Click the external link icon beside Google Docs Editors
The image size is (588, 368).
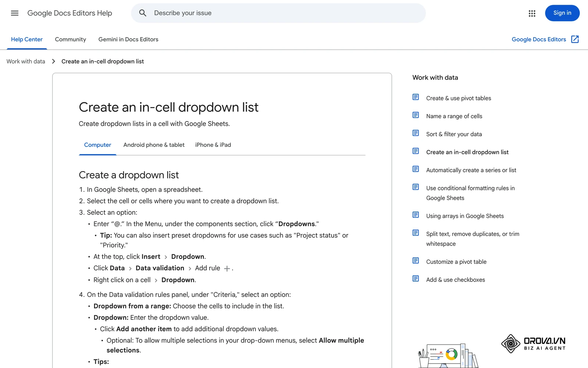(575, 39)
